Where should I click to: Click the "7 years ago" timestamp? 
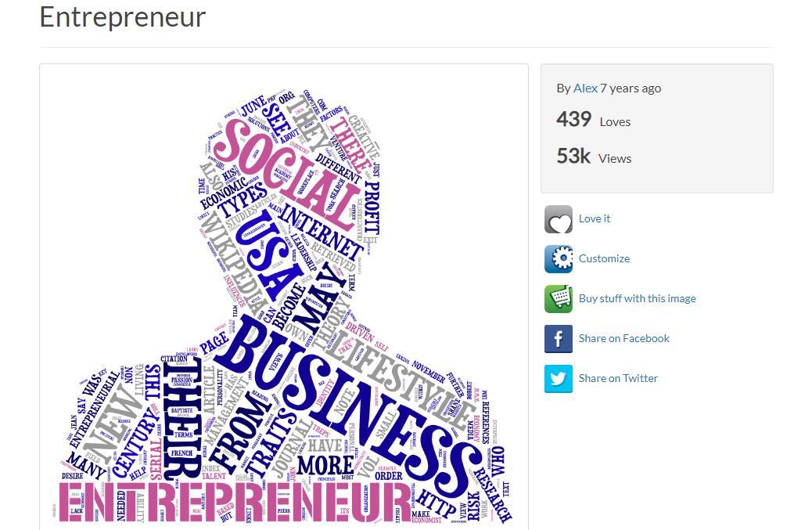click(x=631, y=88)
